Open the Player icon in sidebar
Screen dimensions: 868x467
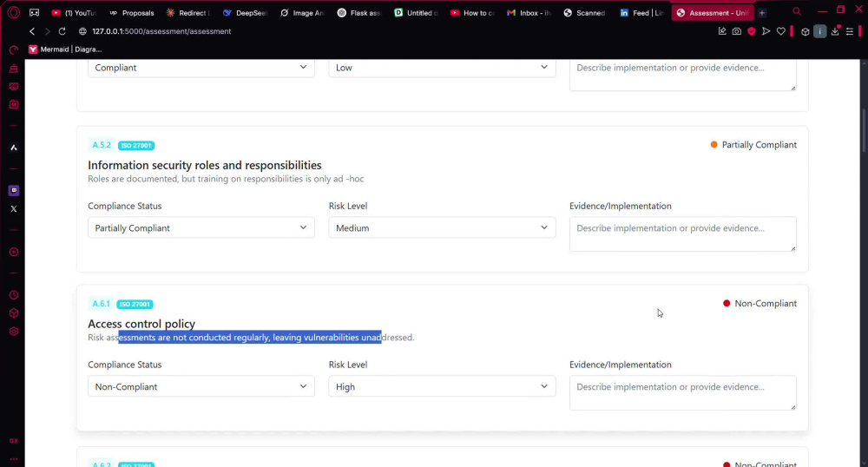click(x=14, y=252)
